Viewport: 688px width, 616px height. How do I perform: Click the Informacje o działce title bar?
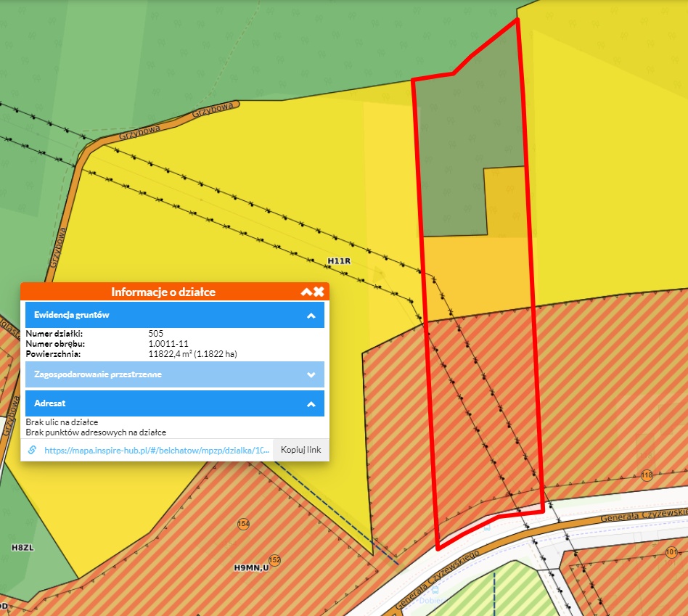(x=163, y=292)
